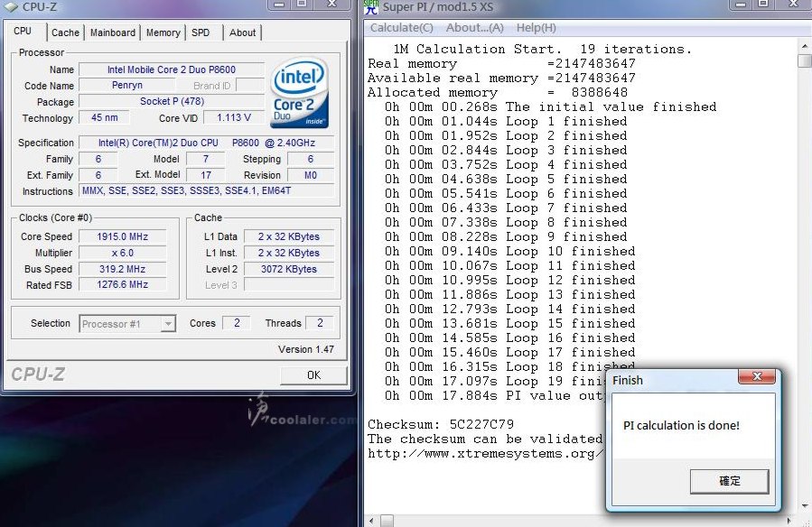Screen dimensions: 812x527
Task: Select the Memory tab in CPU-Z
Action: (163, 32)
